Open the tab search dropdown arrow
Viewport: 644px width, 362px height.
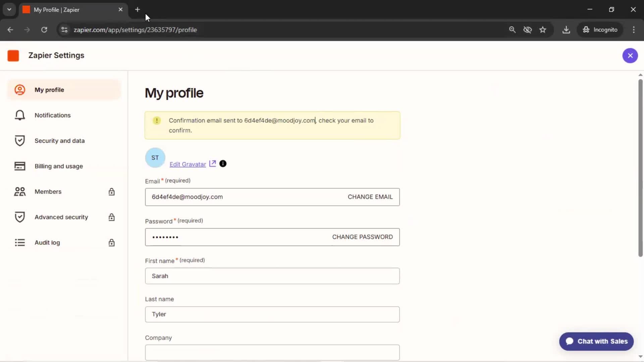(x=9, y=10)
